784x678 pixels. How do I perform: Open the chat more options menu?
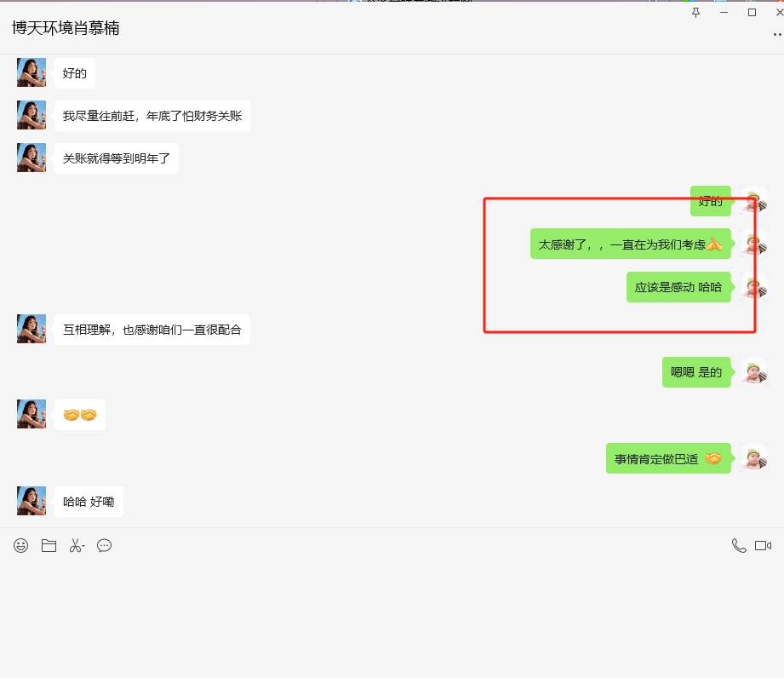tap(776, 35)
